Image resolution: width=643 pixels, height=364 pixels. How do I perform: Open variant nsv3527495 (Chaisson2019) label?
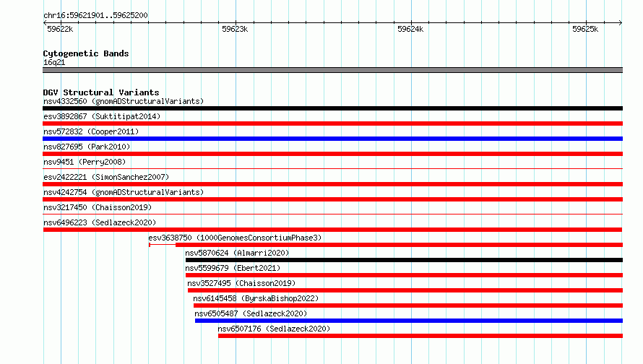point(241,283)
